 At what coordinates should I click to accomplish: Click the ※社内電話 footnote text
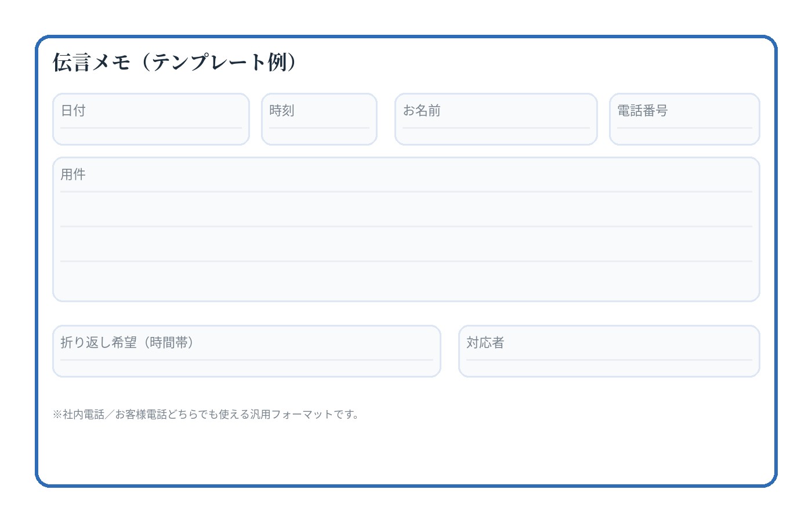pyautogui.click(x=206, y=414)
